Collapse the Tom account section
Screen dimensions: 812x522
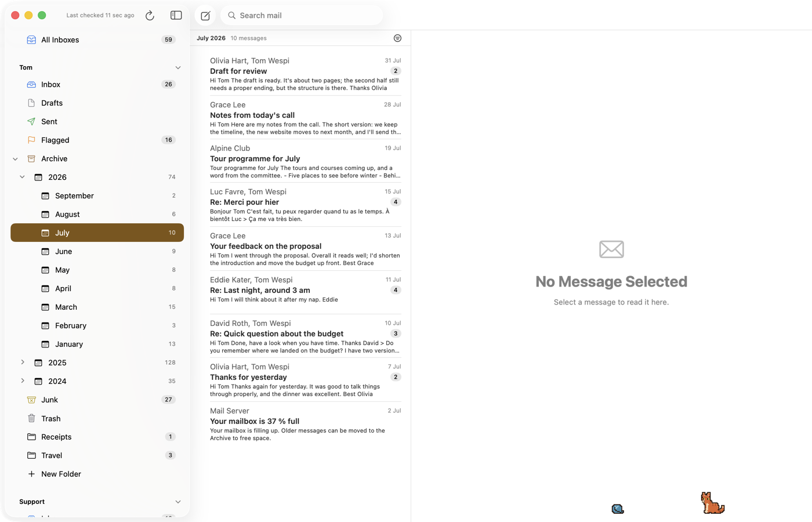coord(178,68)
